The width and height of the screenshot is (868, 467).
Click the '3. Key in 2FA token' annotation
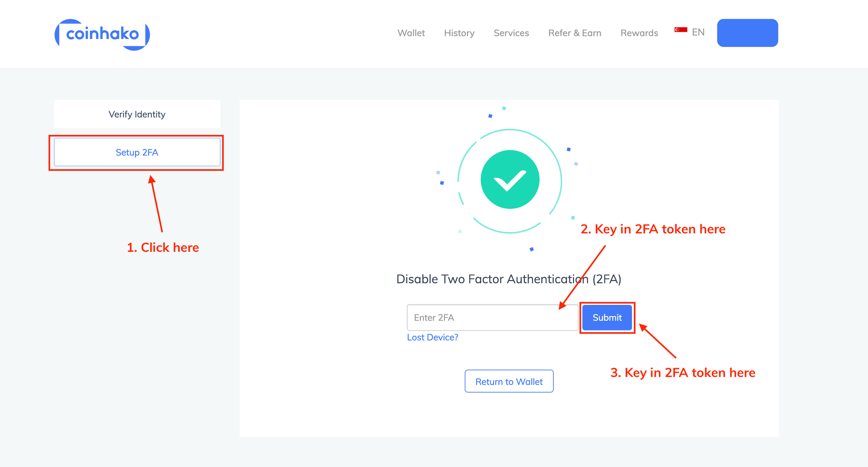point(683,372)
